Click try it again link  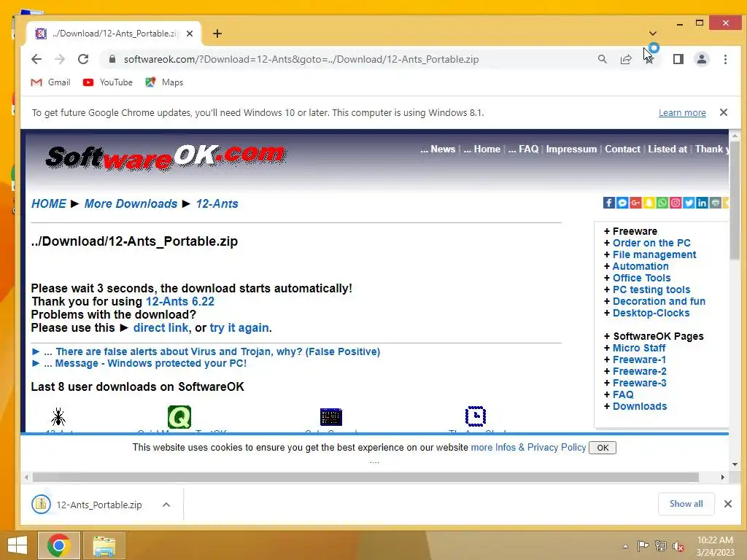[x=239, y=327]
